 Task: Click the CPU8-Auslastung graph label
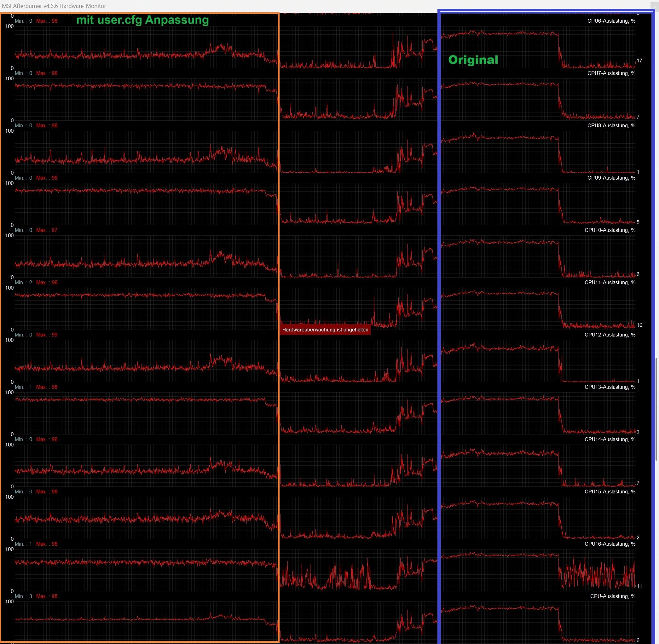point(611,125)
